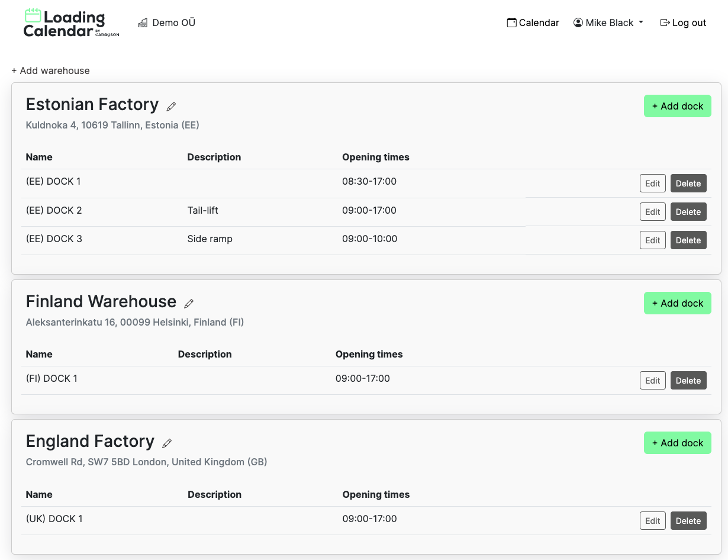Screen dimensions: 728x560
Task: Delete (UK) DOCK 1 from England Factory
Action: pyautogui.click(x=688, y=520)
